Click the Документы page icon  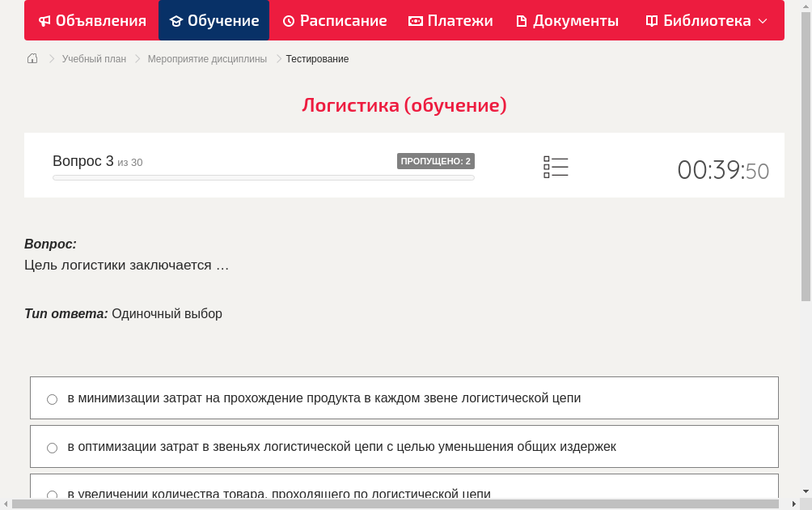coord(522,20)
